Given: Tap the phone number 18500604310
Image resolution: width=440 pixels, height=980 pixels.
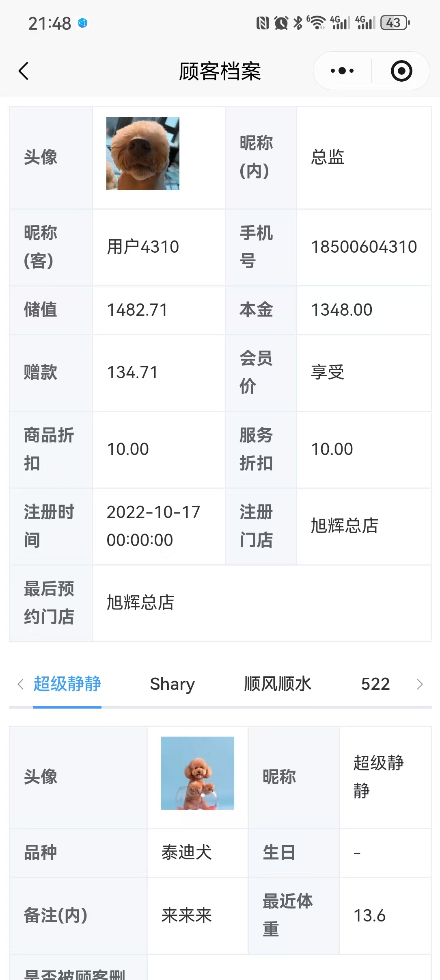Looking at the screenshot, I should (x=364, y=247).
